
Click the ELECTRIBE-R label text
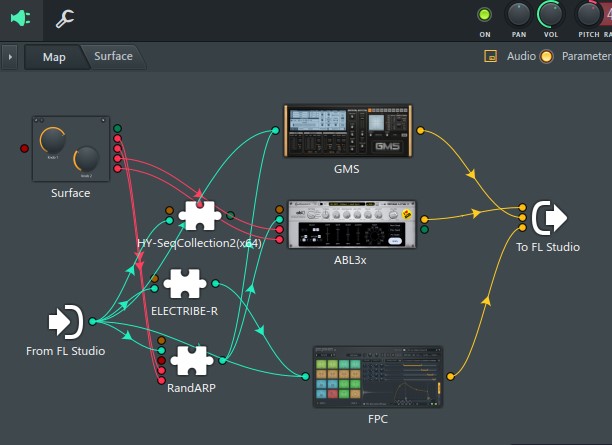point(185,311)
